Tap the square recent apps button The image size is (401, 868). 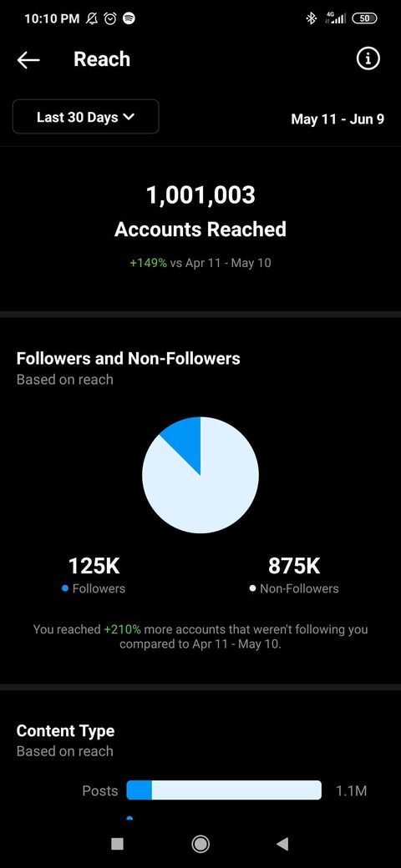(117, 843)
